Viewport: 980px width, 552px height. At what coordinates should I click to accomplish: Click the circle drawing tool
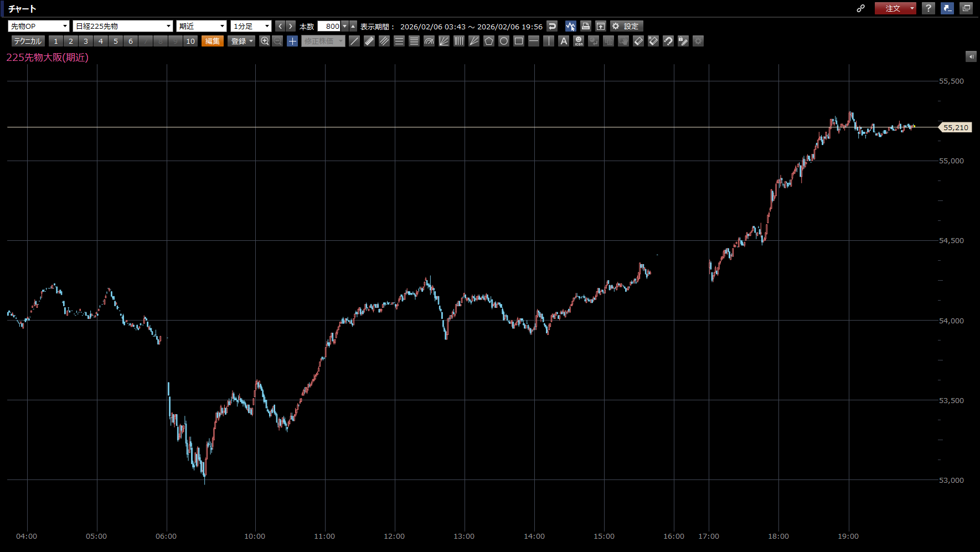[504, 41]
